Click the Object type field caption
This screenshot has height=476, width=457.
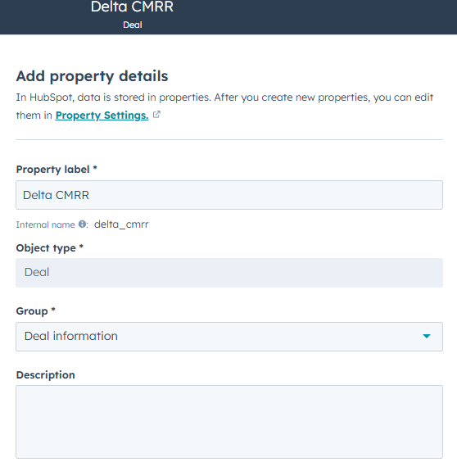click(x=46, y=248)
